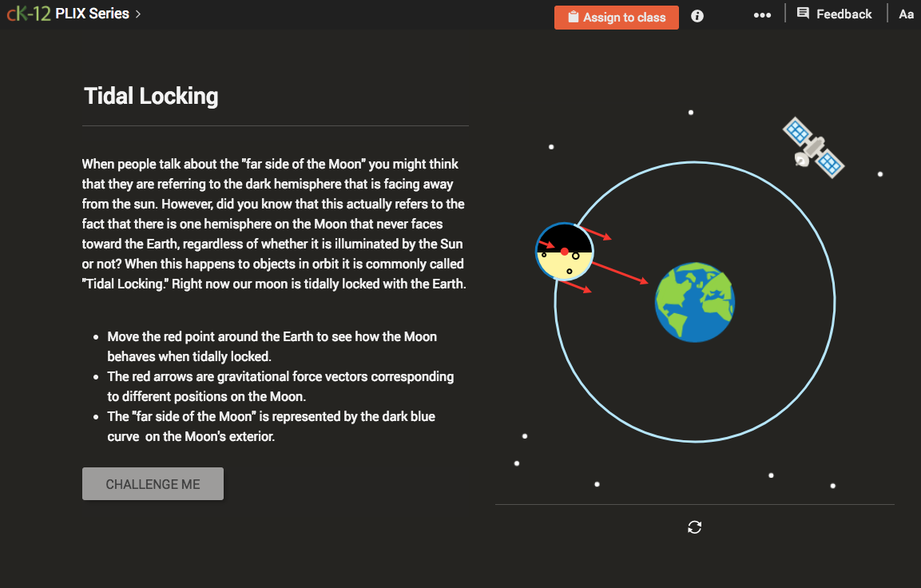Viewport: 921px width, 588px height.
Task: Open the ellipsis more options menu
Action: point(762,14)
